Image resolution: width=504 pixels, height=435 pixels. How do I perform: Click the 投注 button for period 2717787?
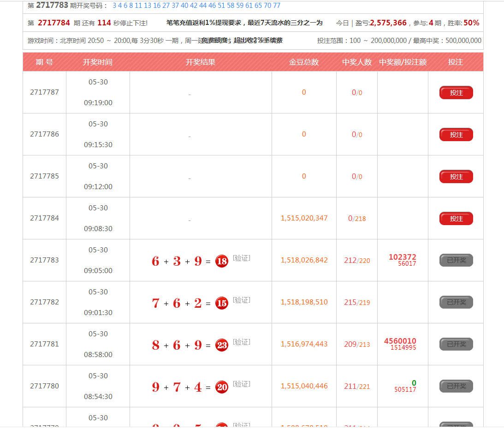pyautogui.click(x=456, y=93)
